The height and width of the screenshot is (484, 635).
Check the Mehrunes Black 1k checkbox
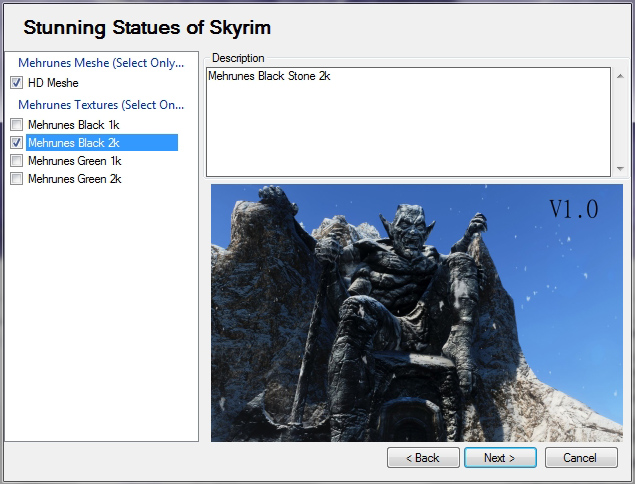pyautogui.click(x=17, y=125)
